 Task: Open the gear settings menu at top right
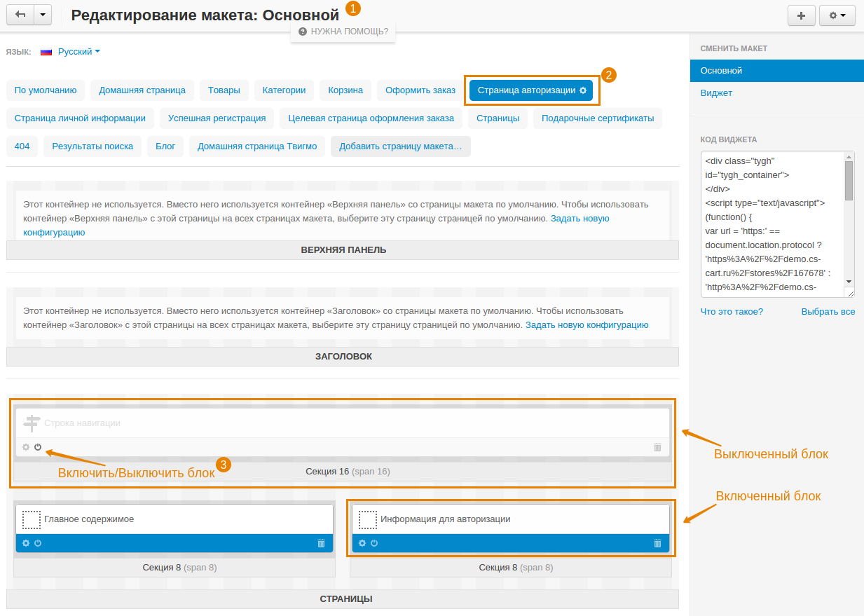[837, 15]
